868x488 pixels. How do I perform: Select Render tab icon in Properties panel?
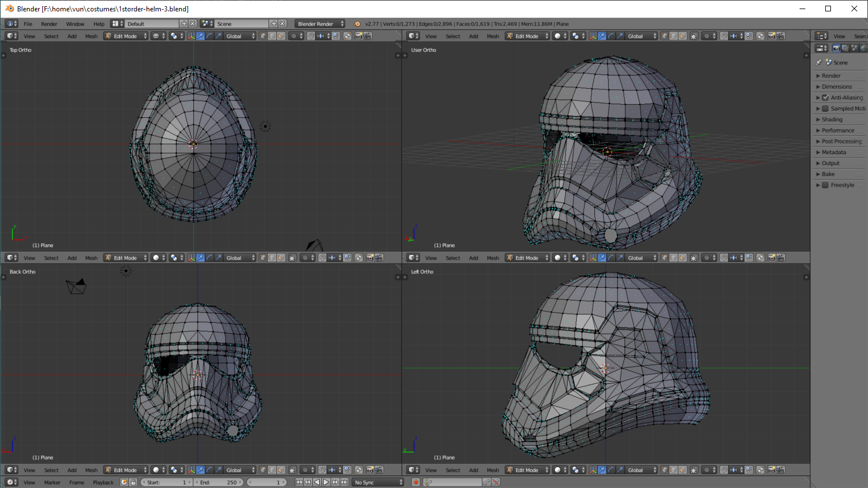pos(836,48)
